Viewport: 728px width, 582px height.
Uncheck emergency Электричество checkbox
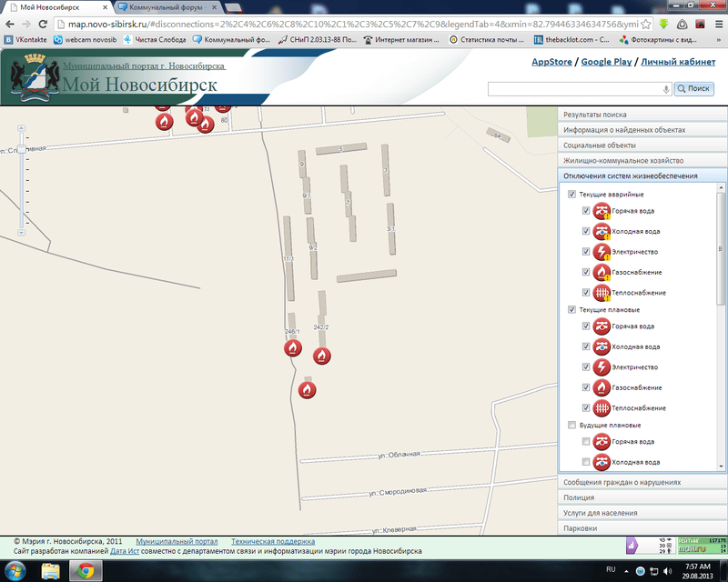tap(586, 252)
